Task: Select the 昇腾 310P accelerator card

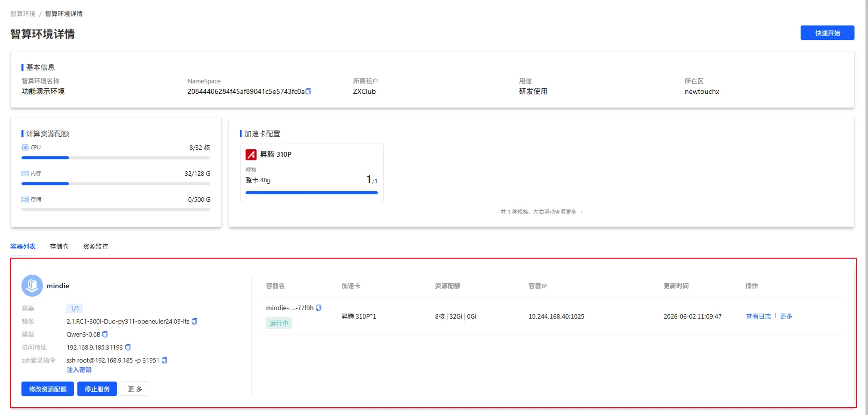Action: (311, 172)
